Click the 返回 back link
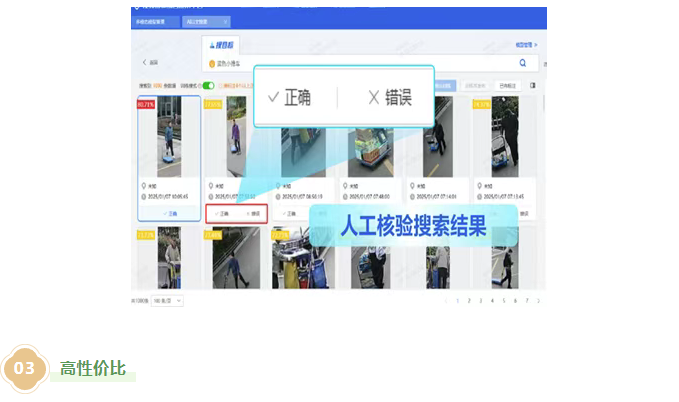Viewport: 679px width, 402px height. pyautogui.click(x=154, y=63)
